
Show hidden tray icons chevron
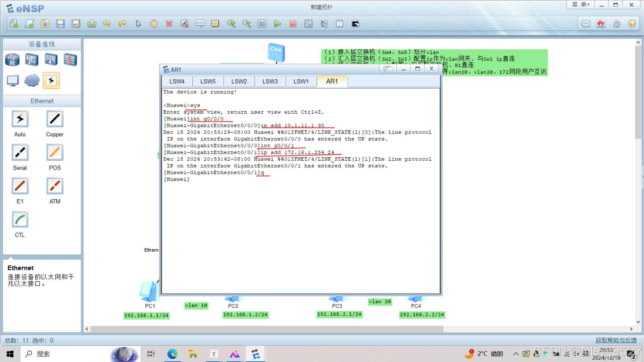click(x=516, y=354)
